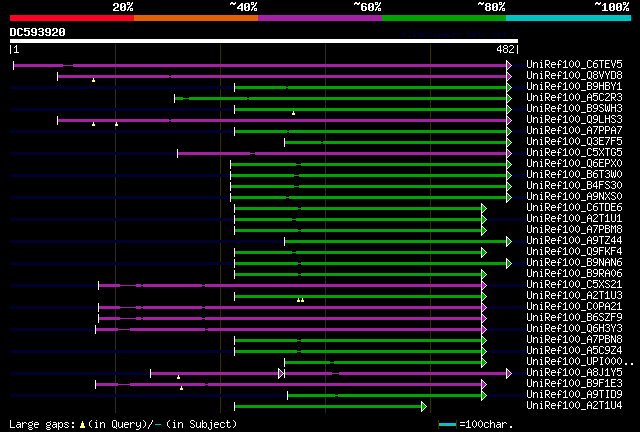Select the UniRef100_A2T1U1 label
This screenshot has width=640, height=432.
pyautogui.click(x=574, y=219)
